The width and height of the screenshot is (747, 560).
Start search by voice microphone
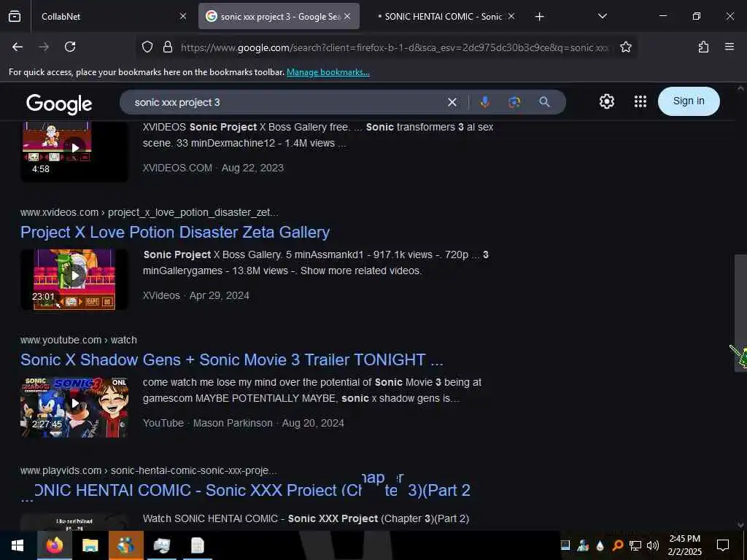click(485, 102)
